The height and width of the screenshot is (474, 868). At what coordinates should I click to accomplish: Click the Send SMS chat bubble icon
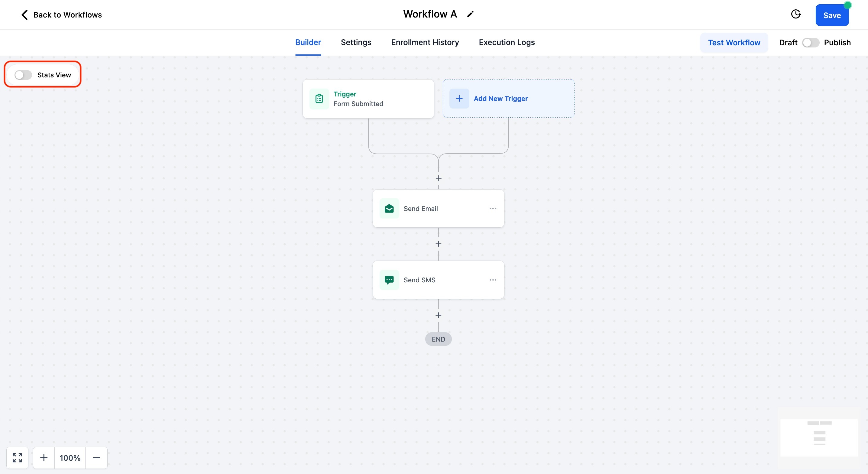click(389, 280)
